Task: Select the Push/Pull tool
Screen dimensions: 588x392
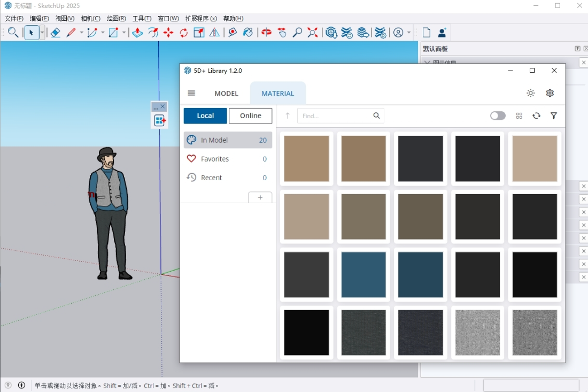Action: (x=137, y=32)
